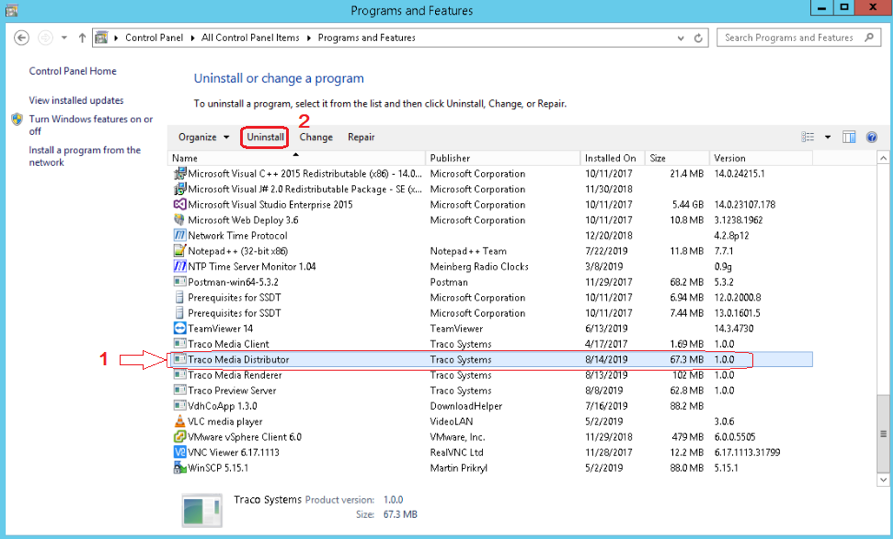Click the Repair toolbar button
The width and height of the screenshot is (893, 539).
pyautogui.click(x=361, y=137)
